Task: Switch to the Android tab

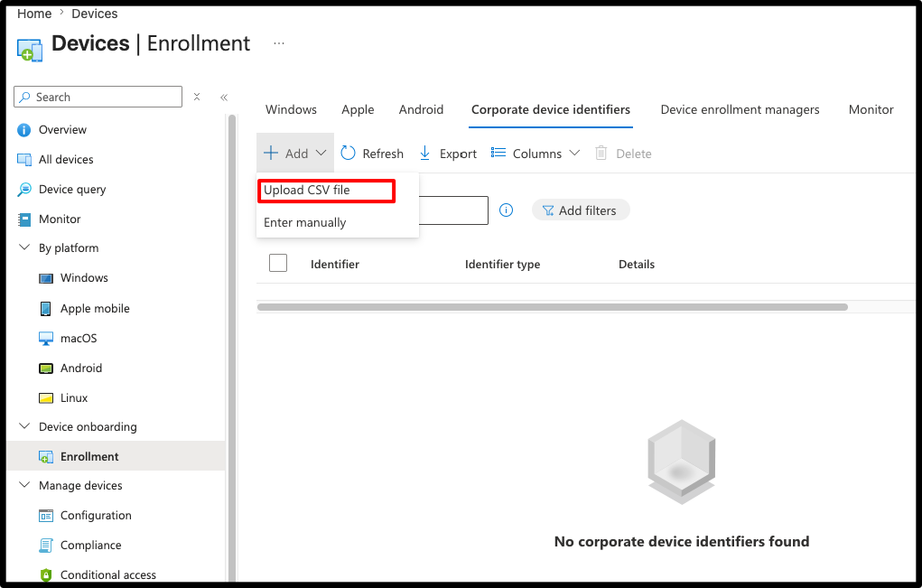Action: (421, 110)
